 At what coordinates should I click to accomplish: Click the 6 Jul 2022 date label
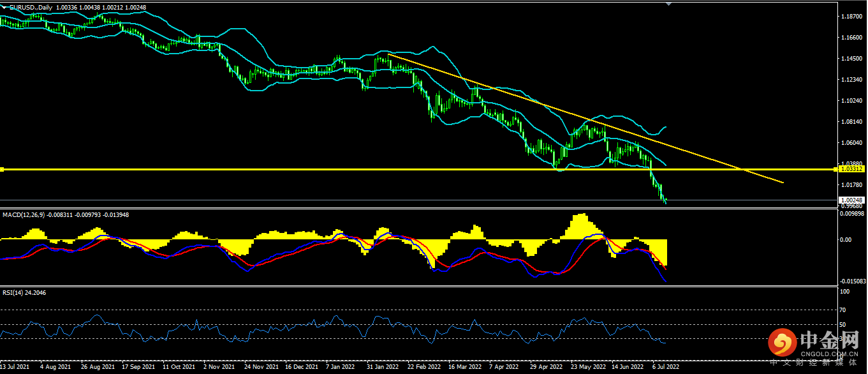tap(665, 368)
